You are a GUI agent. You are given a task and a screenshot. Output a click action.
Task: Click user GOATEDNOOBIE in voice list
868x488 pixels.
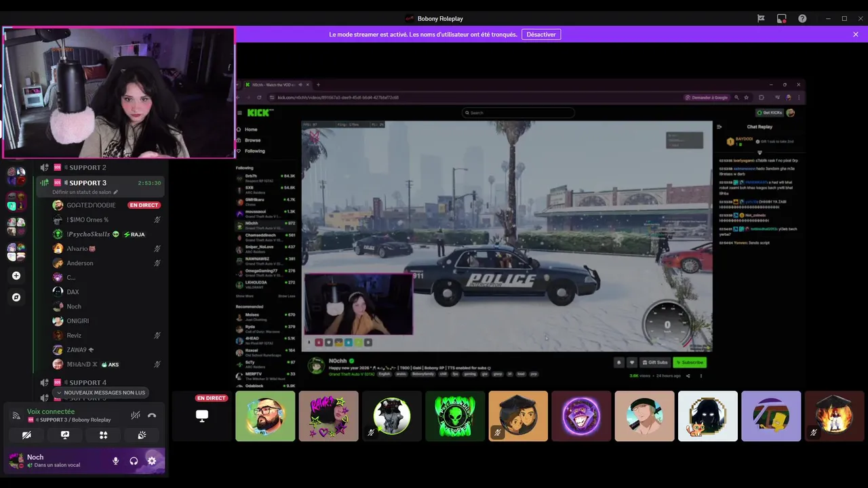click(x=91, y=205)
